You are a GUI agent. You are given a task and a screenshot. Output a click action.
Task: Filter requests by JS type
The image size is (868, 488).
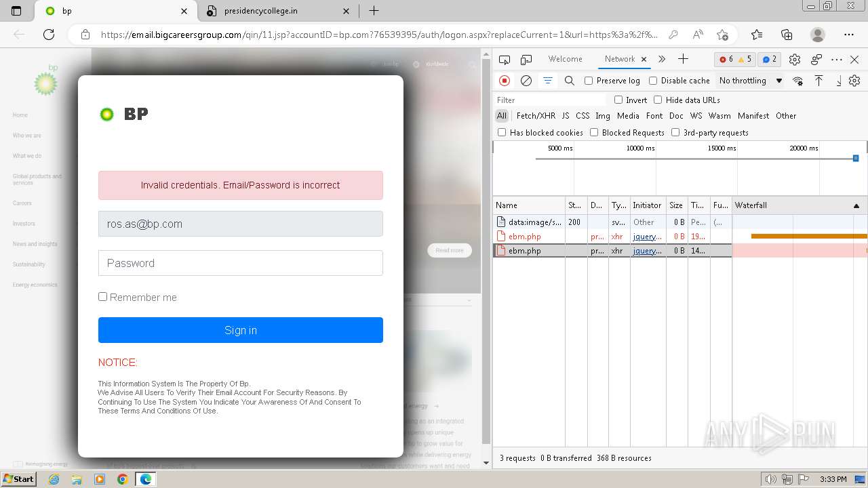click(x=566, y=116)
